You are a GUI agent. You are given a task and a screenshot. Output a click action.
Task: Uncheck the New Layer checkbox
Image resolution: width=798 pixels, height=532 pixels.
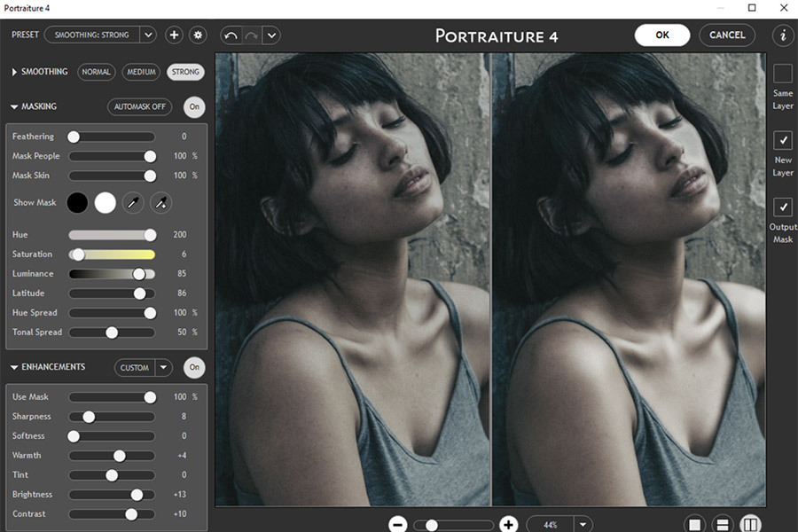(x=783, y=140)
